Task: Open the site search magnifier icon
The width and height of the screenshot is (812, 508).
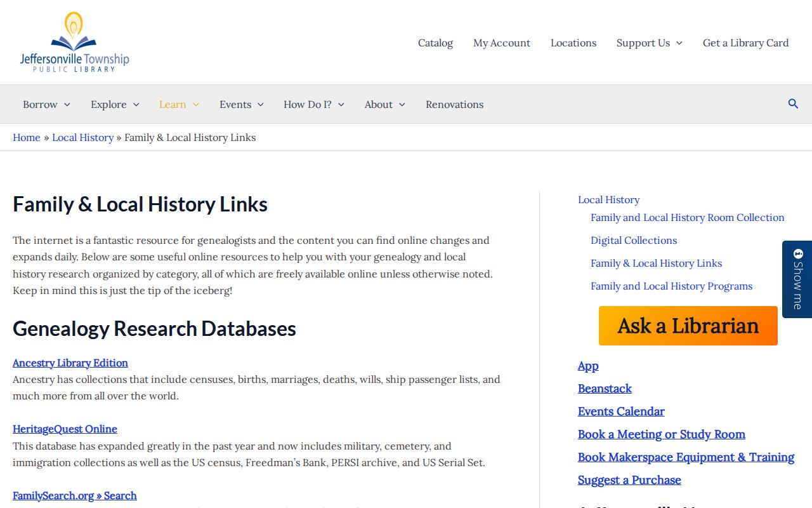Action: click(x=793, y=104)
